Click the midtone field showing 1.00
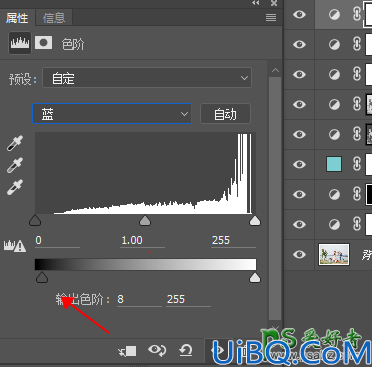This screenshot has height=367, width=372. tap(142, 241)
